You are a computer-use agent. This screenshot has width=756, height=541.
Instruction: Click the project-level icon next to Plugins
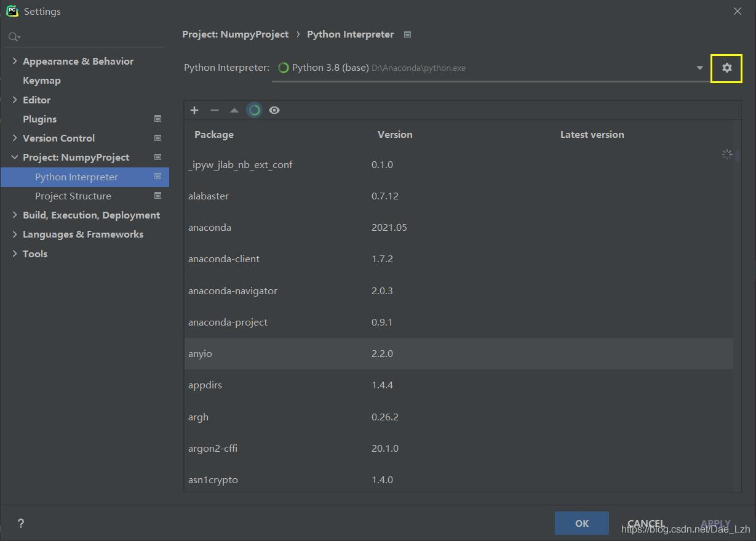point(157,119)
